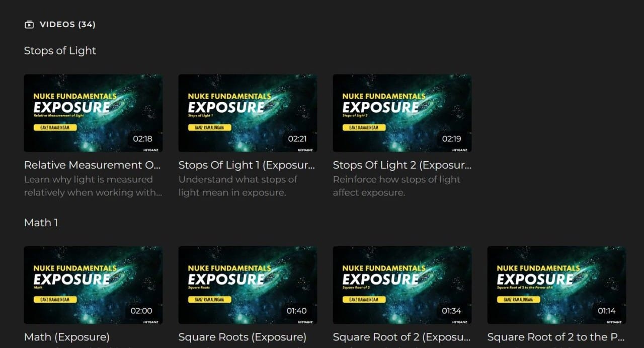Click the "Relative Measurement O..." title link
Screen dimensions: 644x348
(x=93, y=165)
